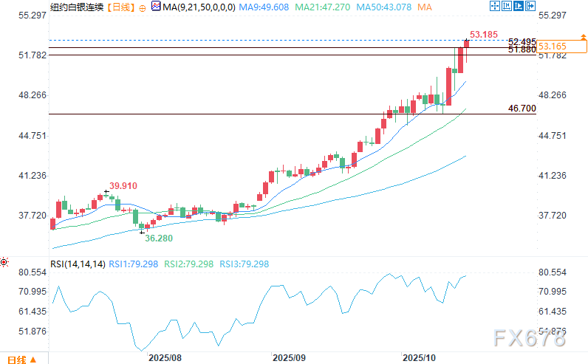Click the orange 53.165 current price tag

553,46
